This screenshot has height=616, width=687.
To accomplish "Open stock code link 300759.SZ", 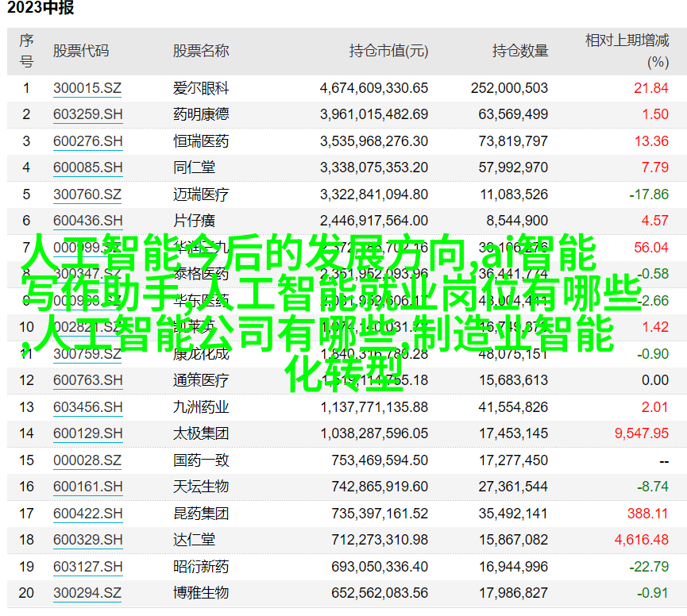I will coord(87,354).
